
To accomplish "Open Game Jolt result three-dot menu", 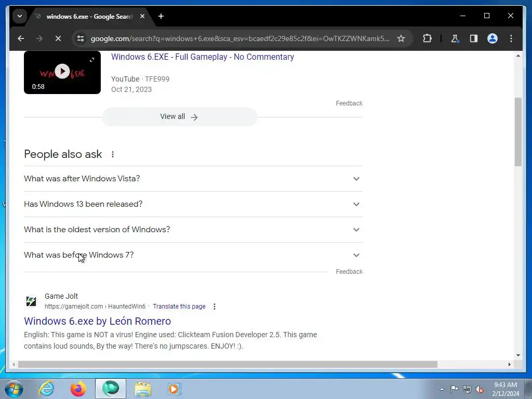I will pyautogui.click(x=215, y=307).
